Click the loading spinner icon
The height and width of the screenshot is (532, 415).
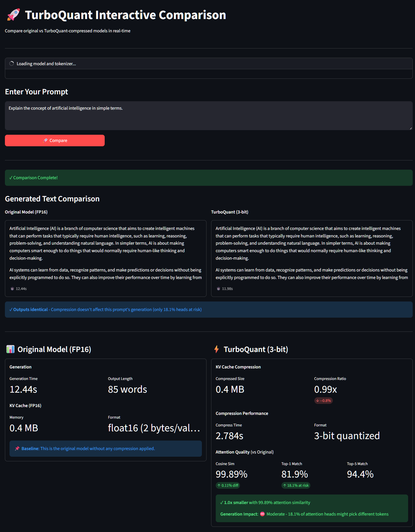point(12,63)
